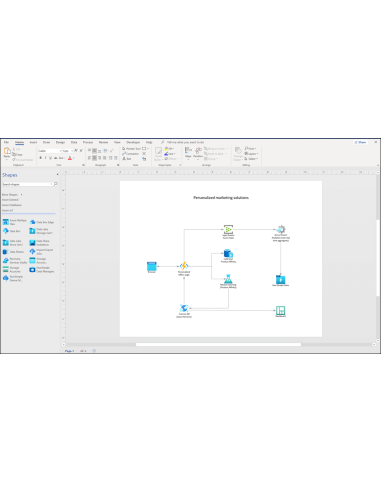
Task: Click the Format Painter icon
Action: [23, 160]
